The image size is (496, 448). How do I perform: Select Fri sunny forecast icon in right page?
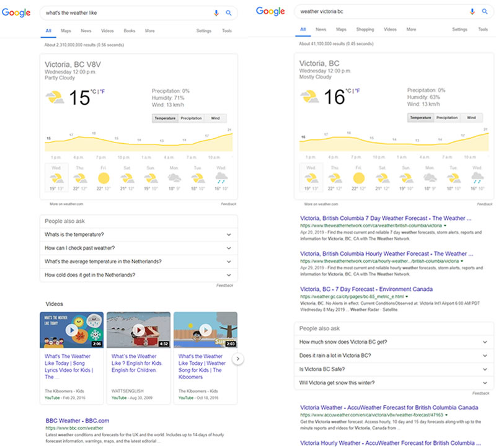click(x=359, y=178)
